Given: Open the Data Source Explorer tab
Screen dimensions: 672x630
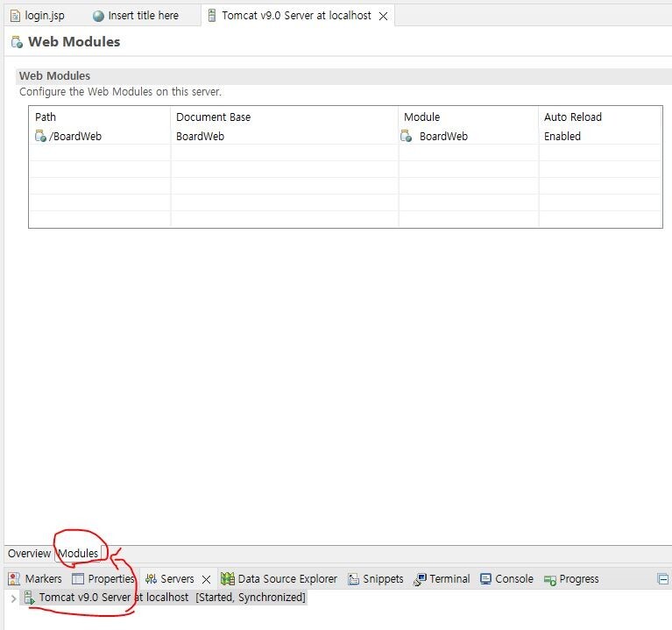Looking at the screenshot, I should [279, 579].
